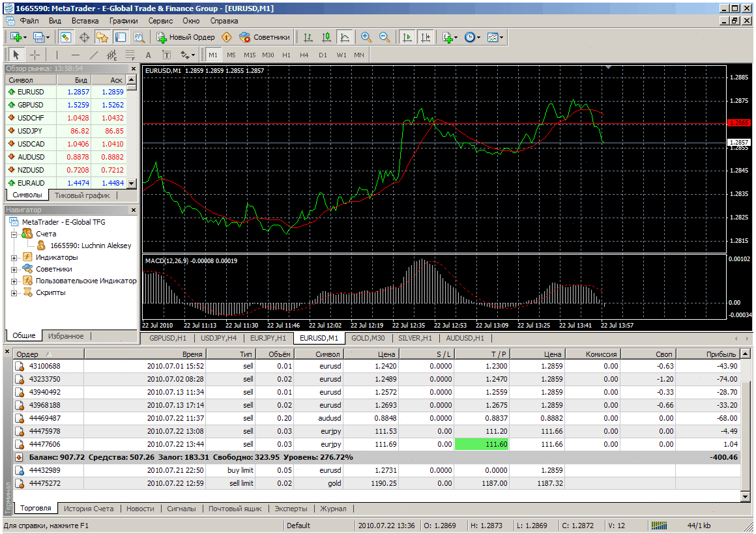Expand the Скрипты tree node
This screenshot has width=756, height=534.
(x=14, y=292)
